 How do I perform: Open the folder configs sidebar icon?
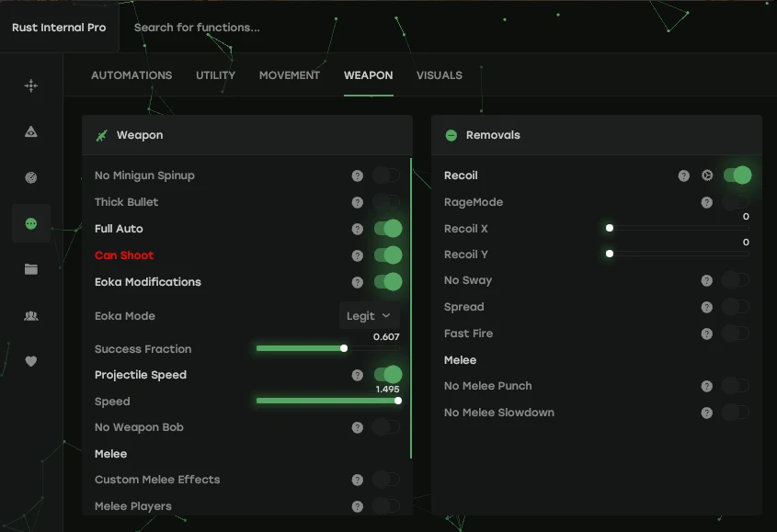[x=30, y=269]
